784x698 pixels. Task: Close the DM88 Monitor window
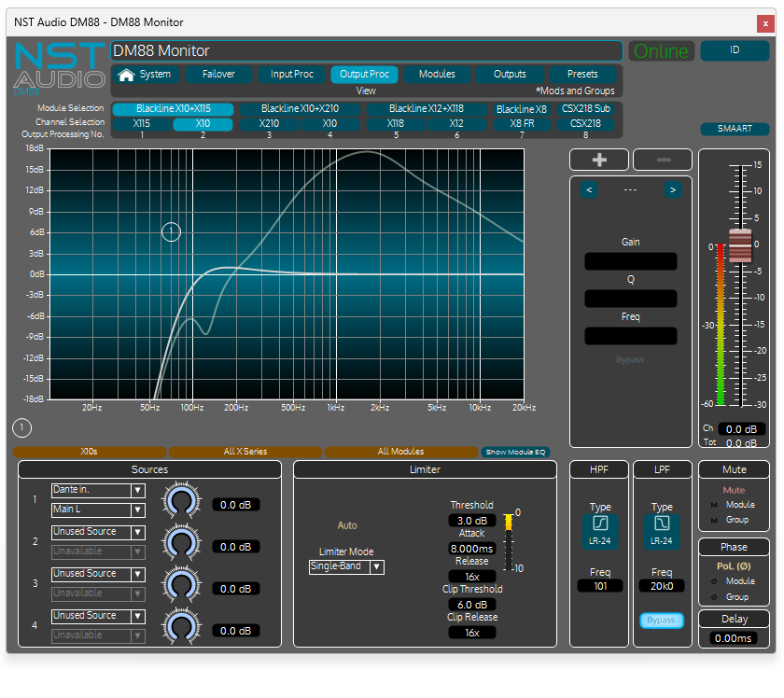click(765, 23)
